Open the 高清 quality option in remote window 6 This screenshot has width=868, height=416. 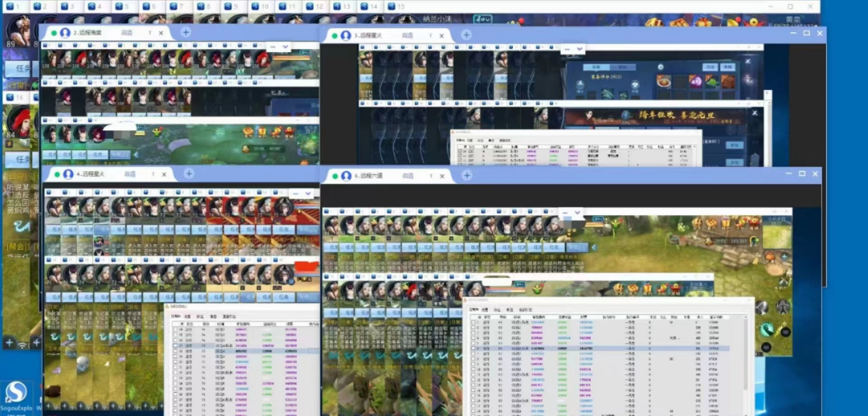tap(407, 176)
